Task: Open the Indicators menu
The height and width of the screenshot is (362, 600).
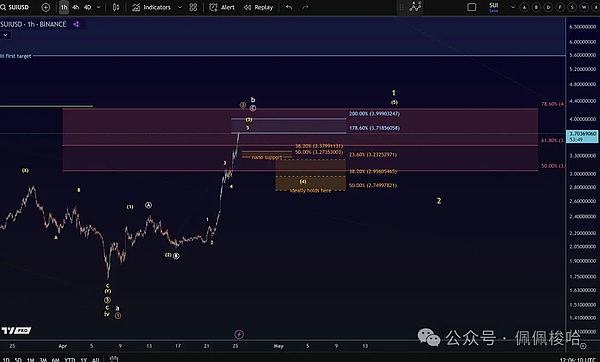Action: [x=152, y=7]
